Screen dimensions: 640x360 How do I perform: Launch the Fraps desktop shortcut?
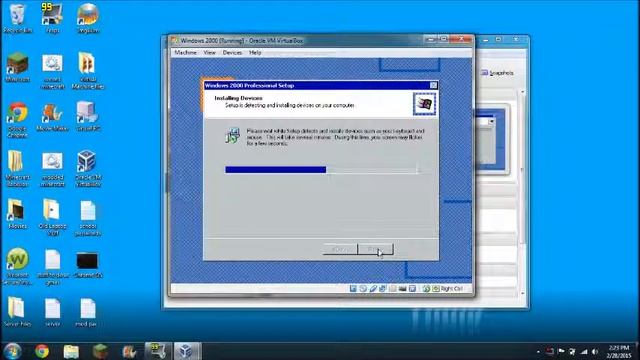pos(52,18)
